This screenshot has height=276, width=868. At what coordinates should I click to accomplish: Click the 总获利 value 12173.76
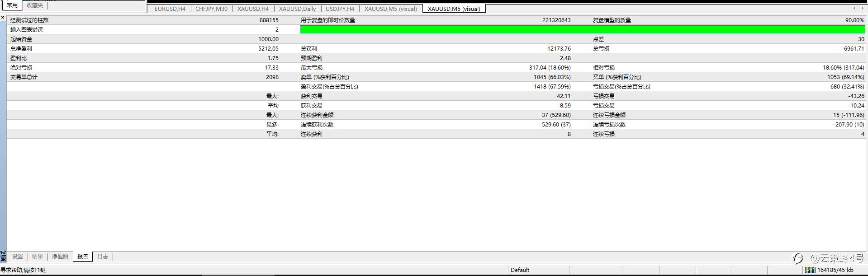(559, 49)
